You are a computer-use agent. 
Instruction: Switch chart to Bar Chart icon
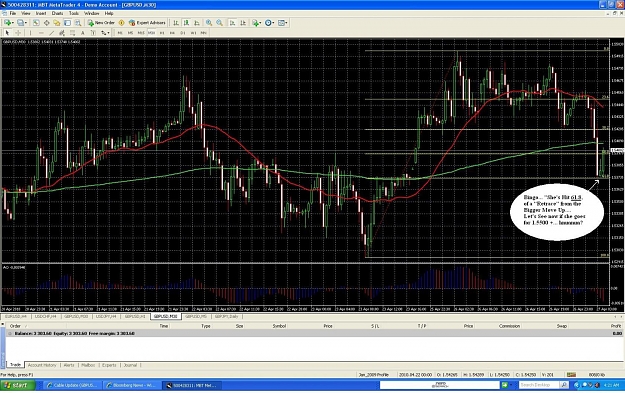[176, 23]
